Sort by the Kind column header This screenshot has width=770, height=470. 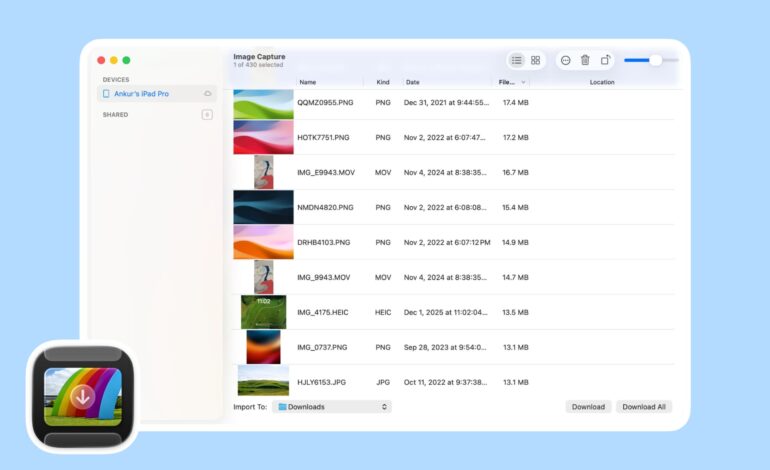(x=383, y=82)
